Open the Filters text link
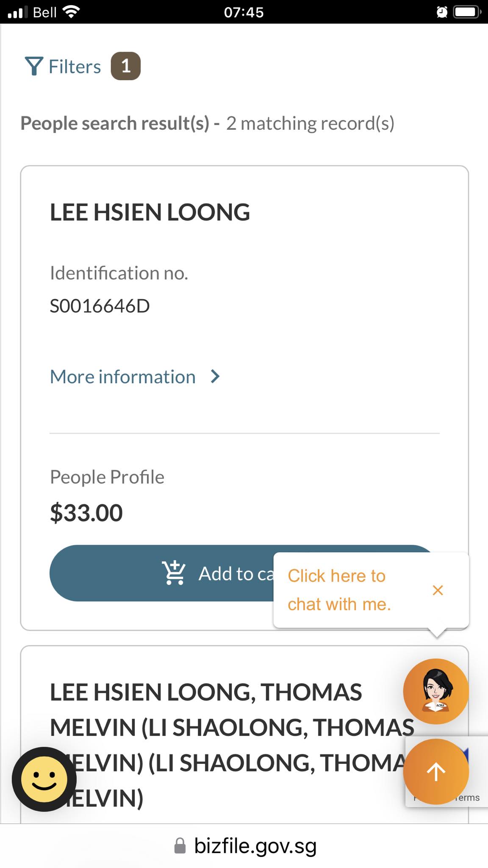This screenshot has height=868, width=488. pos(75,67)
